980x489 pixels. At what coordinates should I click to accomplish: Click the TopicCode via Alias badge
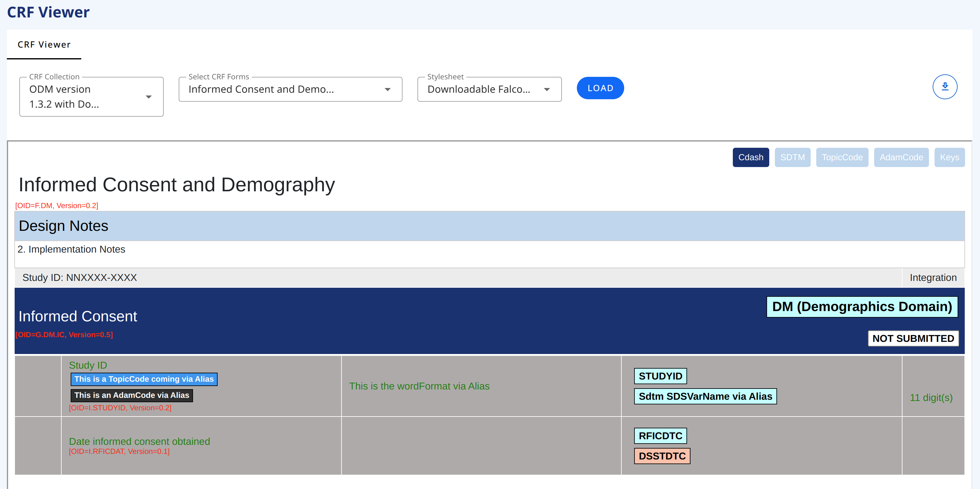click(x=144, y=379)
